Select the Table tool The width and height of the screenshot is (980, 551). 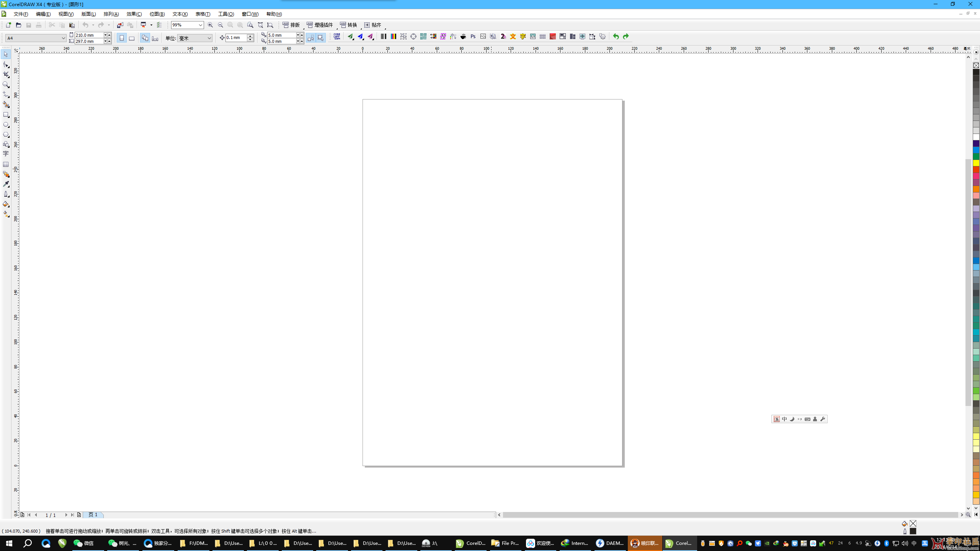click(x=6, y=164)
